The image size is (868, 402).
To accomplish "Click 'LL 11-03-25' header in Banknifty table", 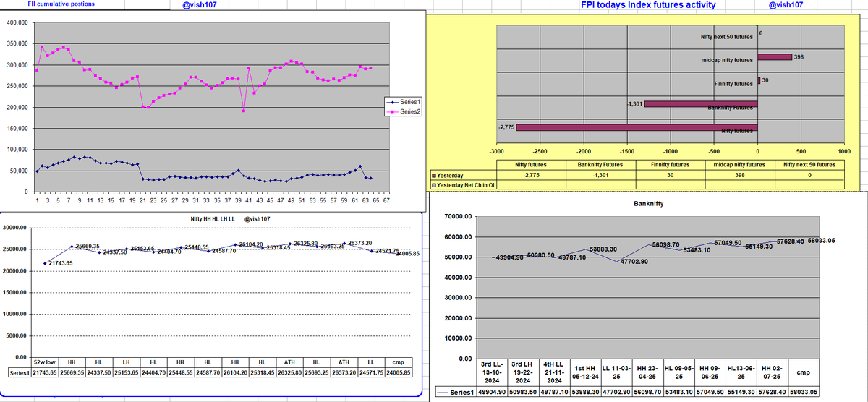I will click(616, 372).
